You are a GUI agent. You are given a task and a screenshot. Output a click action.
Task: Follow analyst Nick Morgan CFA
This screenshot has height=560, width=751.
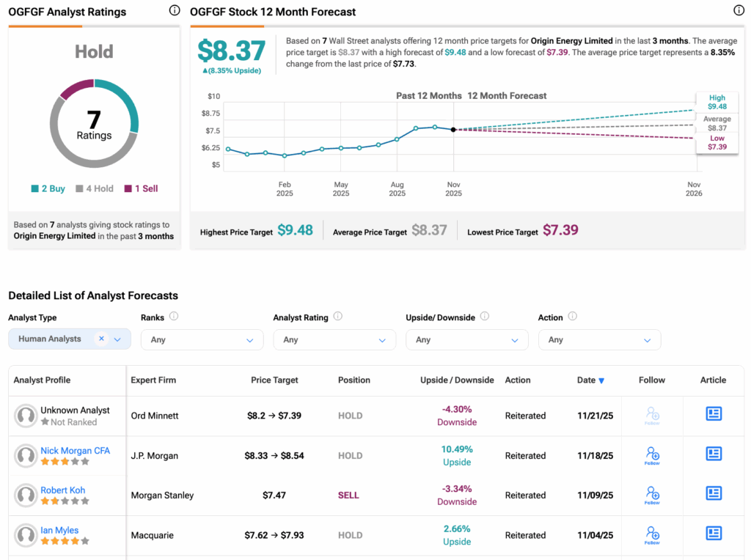(x=652, y=454)
